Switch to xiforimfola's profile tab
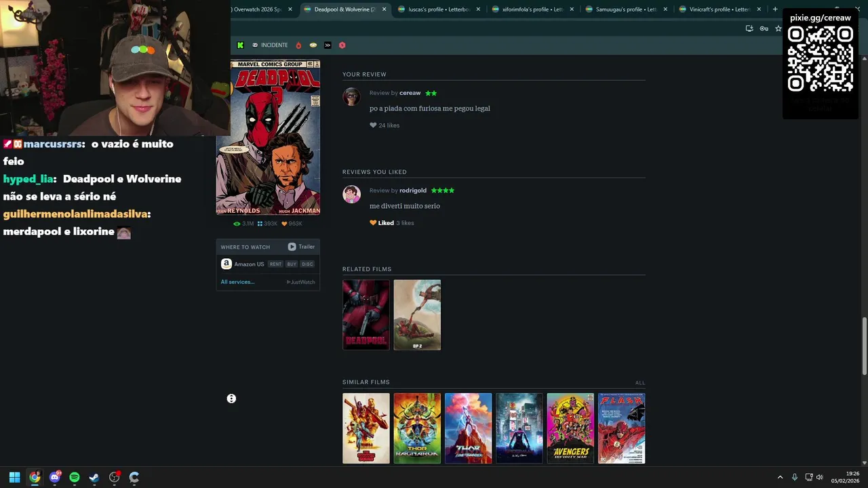This screenshot has height=488, width=868. [x=532, y=9]
